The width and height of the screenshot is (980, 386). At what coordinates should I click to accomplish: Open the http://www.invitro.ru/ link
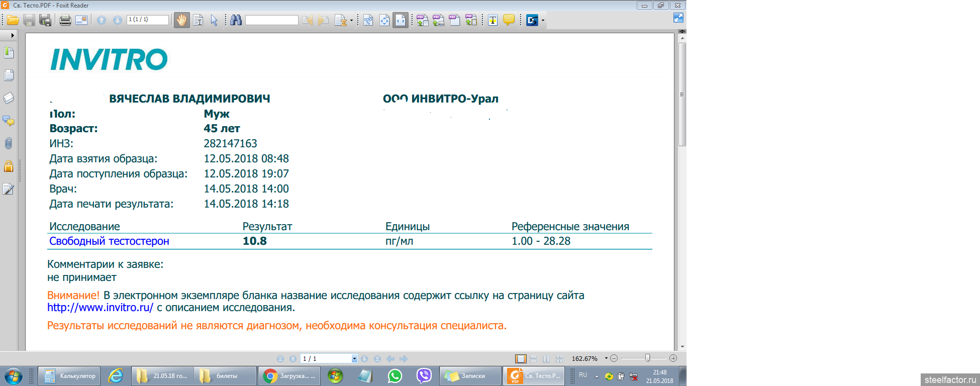(x=100, y=308)
